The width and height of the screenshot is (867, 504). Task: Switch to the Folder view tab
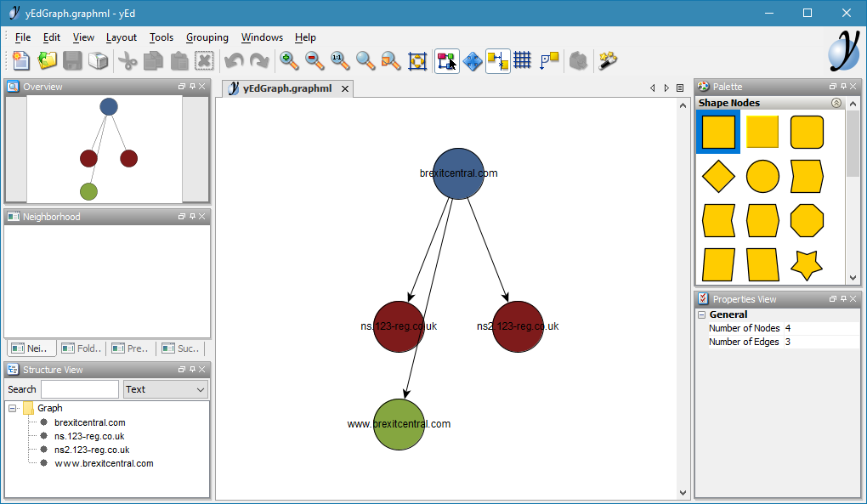82,348
